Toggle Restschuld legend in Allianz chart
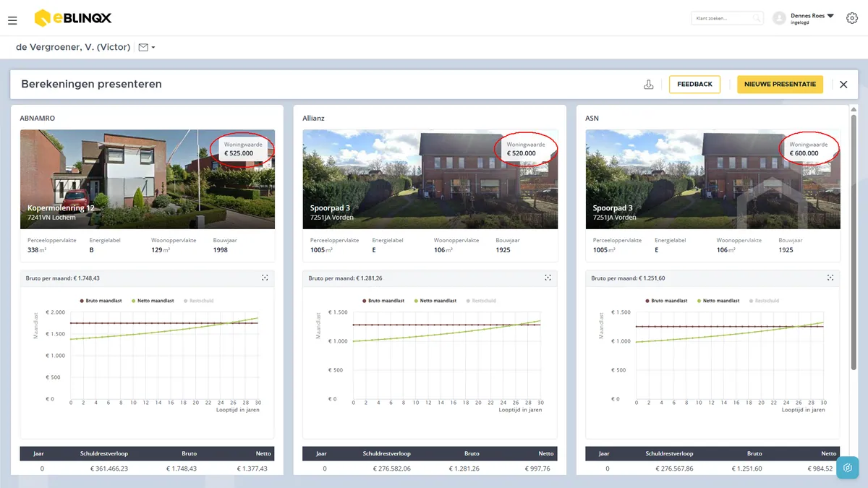 (x=480, y=301)
